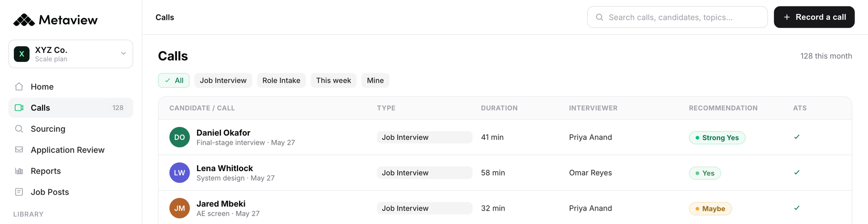Click the 32 min duration value
868x224 pixels.
(x=493, y=208)
